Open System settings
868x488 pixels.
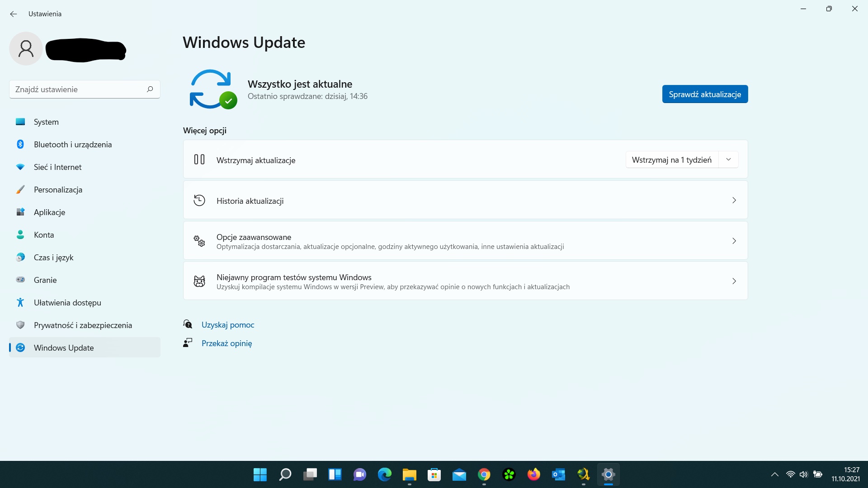click(x=85, y=122)
